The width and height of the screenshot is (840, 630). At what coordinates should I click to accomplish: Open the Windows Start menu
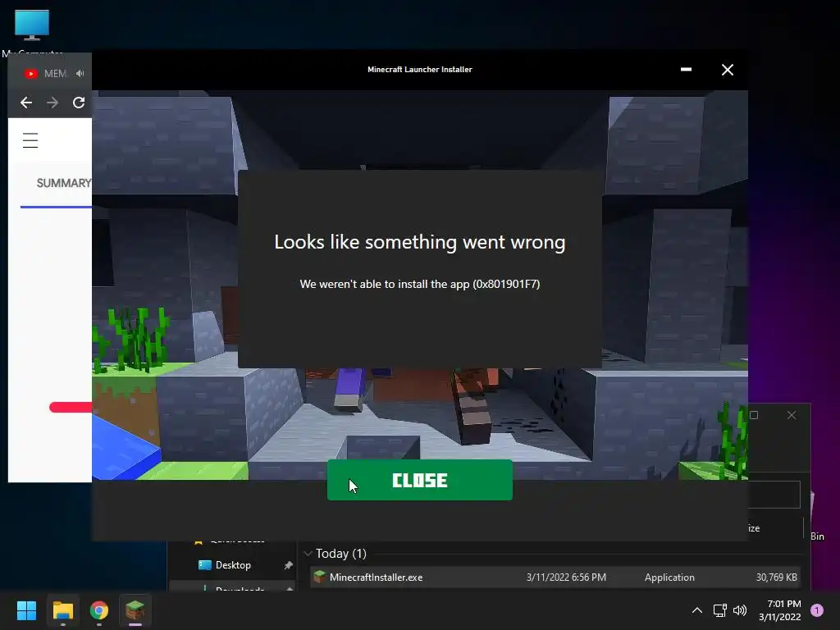pos(26,610)
